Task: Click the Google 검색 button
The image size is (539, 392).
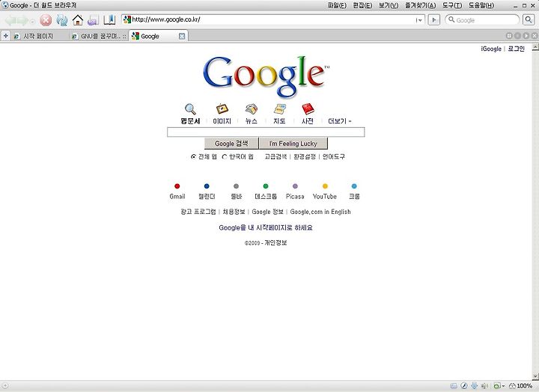Action: [x=231, y=144]
